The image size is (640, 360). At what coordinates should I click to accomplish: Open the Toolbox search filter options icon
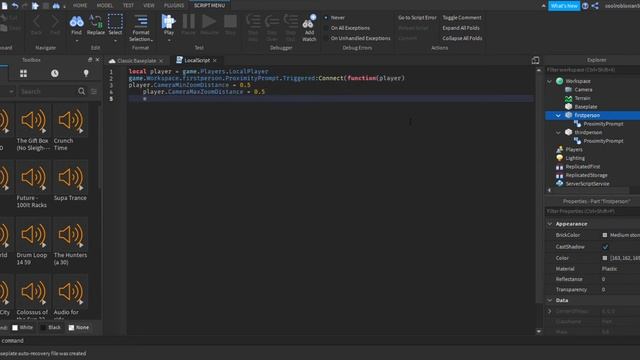click(x=94, y=91)
